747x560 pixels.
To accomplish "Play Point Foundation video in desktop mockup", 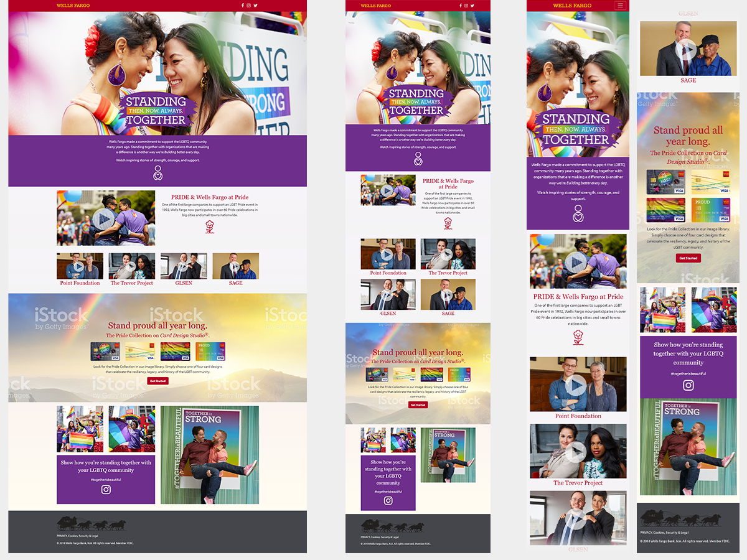I will pos(79,266).
